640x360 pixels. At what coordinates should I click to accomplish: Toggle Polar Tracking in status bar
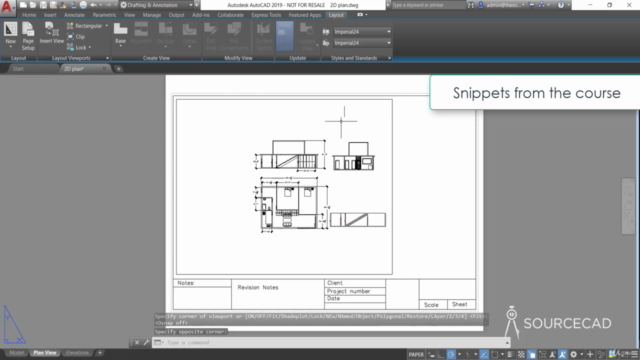pos(451,354)
